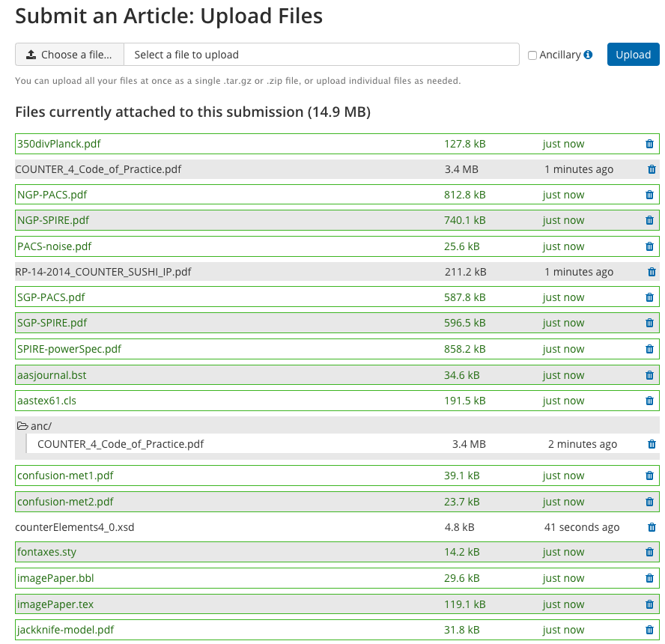Click the 127.8 kB size value
Viewport: 665px width, 644px height.
(x=465, y=144)
